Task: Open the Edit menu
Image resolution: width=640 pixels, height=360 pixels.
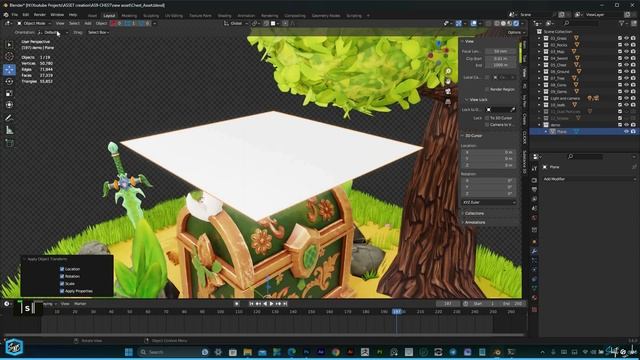Action: coord(26,15)
